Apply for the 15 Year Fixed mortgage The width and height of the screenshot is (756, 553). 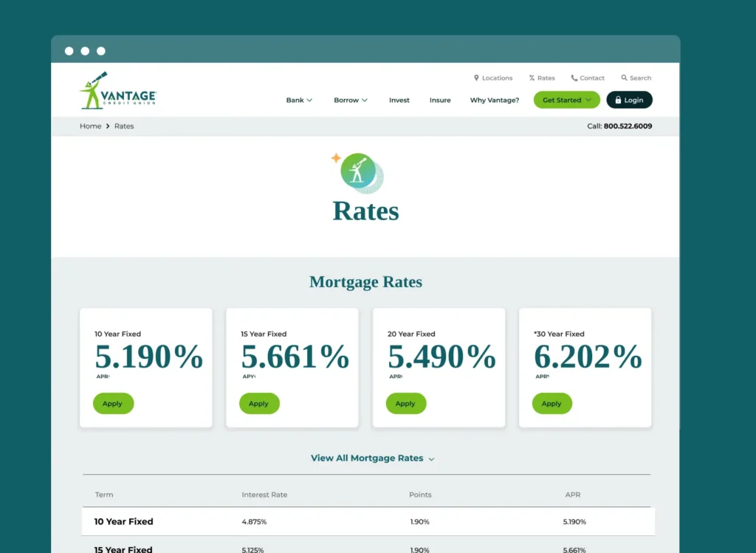coord(259,404)
